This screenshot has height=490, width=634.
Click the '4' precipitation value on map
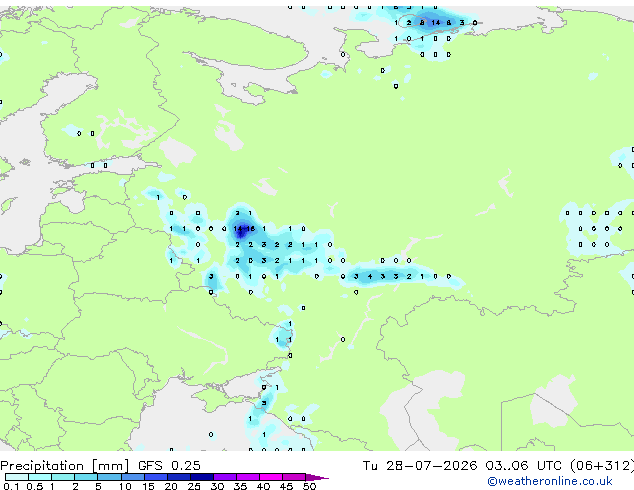(x=370, y=277)
